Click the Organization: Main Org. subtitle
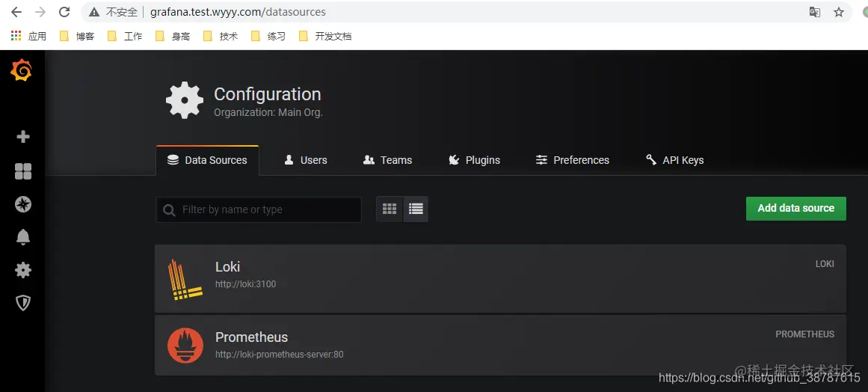 tap(268, 112)
